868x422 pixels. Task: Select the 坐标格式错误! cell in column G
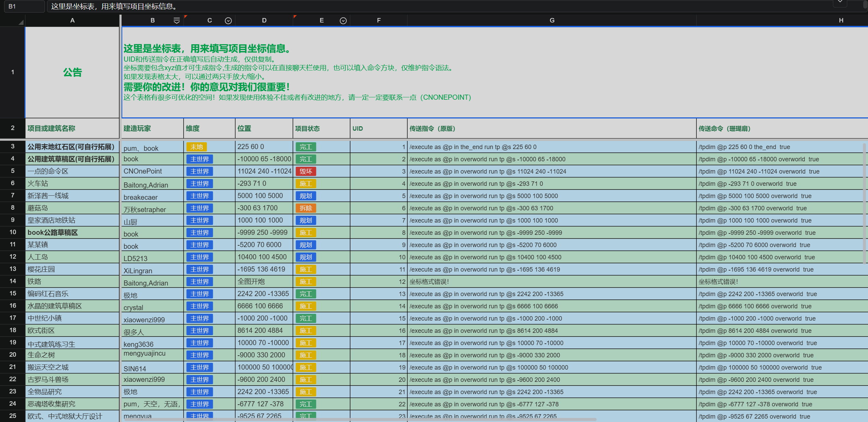click(x=552, y=281)
